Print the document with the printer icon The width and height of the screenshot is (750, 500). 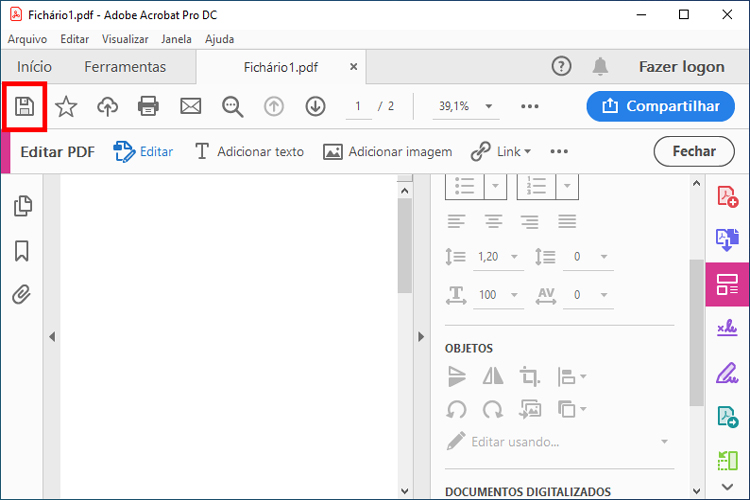point(148,106)
